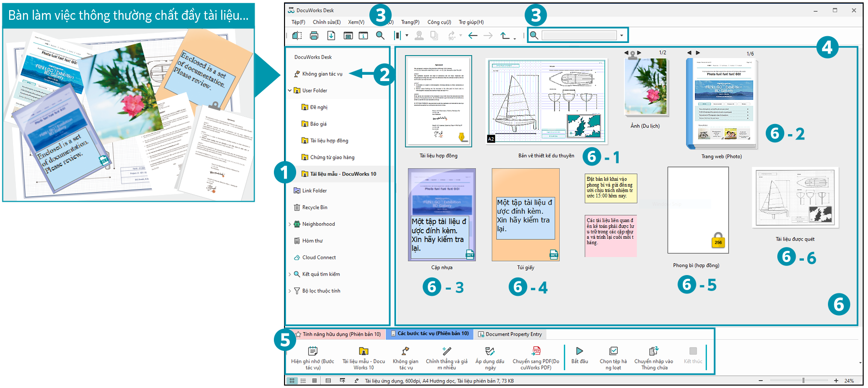Expand the Kết quả tìm kiếm node

(290, 274)
